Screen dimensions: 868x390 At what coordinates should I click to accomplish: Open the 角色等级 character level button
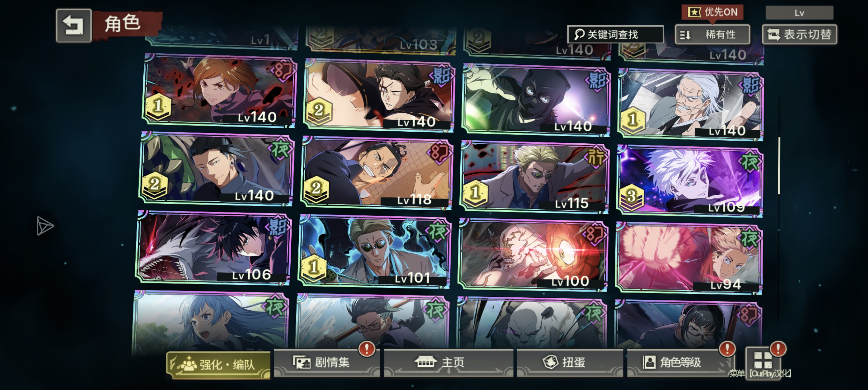(680, 363)
